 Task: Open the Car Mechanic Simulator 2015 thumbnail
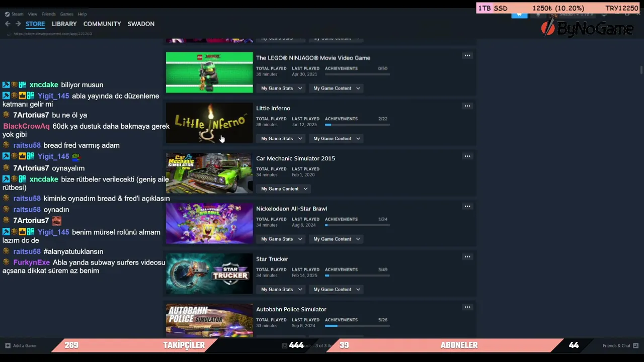[209, 173]
